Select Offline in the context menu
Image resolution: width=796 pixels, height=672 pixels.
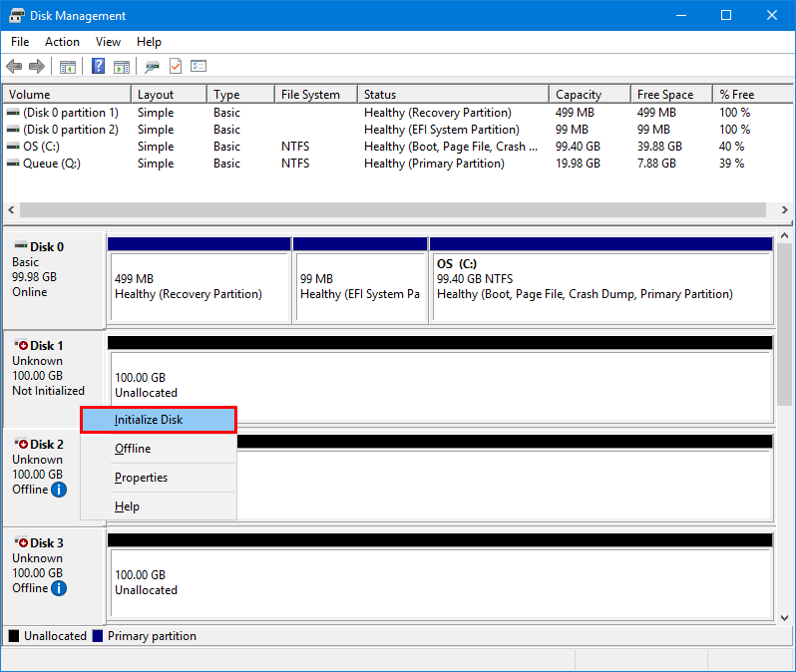click(133, 449)
